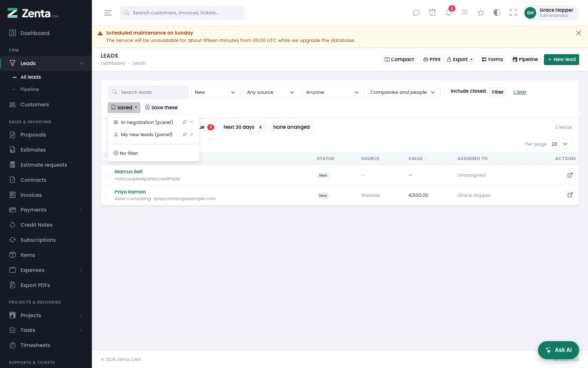This screenshot has width=588, height=368.
Task: Choose In negotiation (panel) saved filter
Action: [x=147, y=122]
